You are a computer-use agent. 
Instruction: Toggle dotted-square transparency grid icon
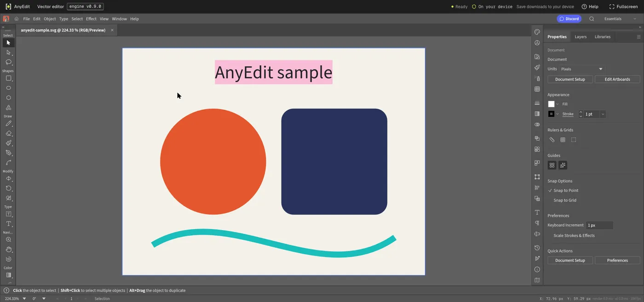click(x=574, y=140)
